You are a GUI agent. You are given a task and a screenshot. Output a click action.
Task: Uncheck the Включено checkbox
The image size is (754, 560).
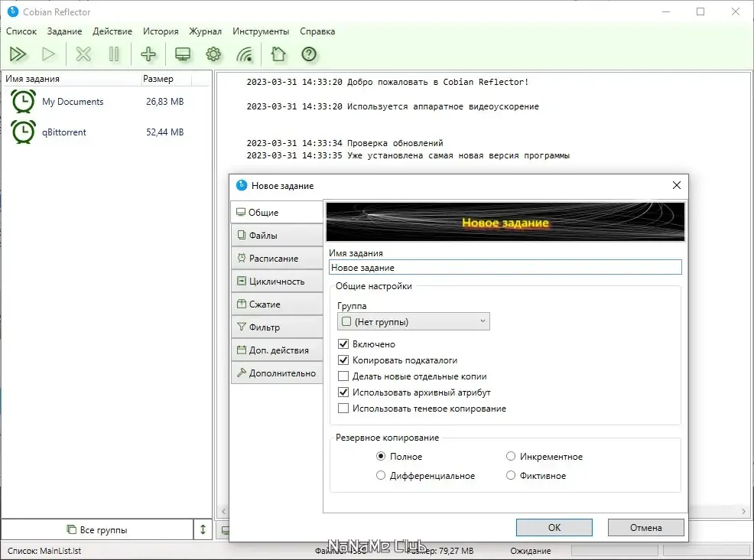(343, 344)
